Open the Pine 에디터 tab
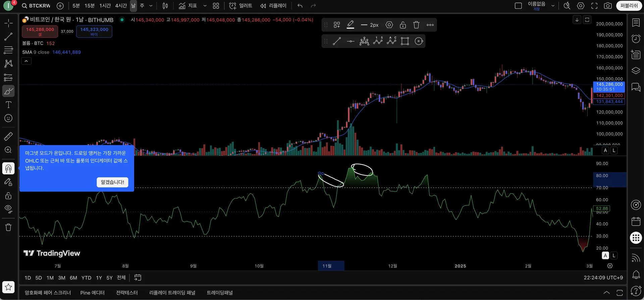 tap(93, 293)
